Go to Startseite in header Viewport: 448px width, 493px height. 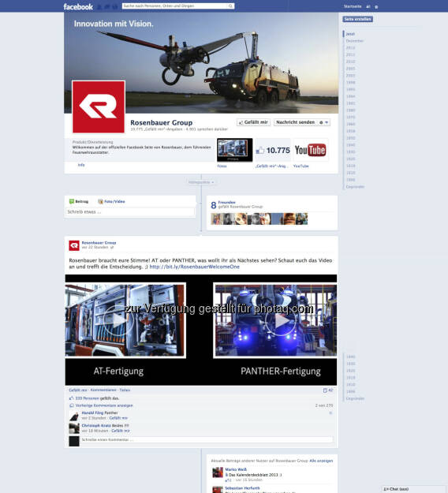353,6
